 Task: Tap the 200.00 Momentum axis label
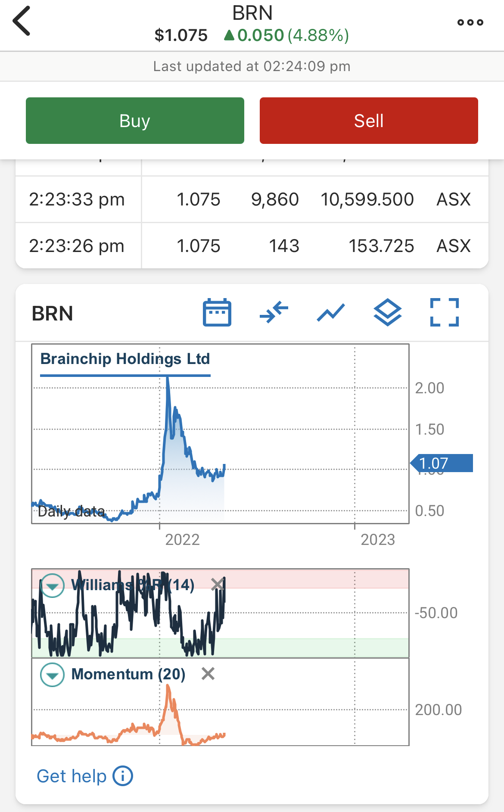439,709
